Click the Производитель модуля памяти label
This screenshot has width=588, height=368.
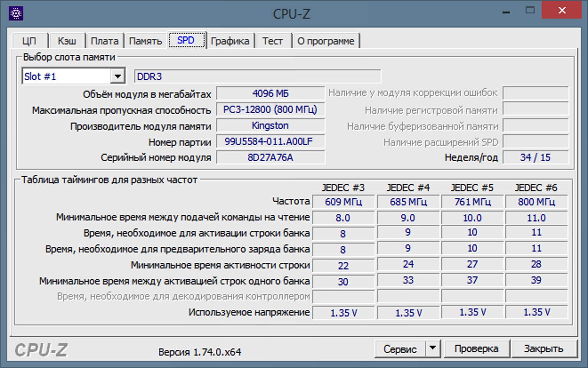(141, 126)
